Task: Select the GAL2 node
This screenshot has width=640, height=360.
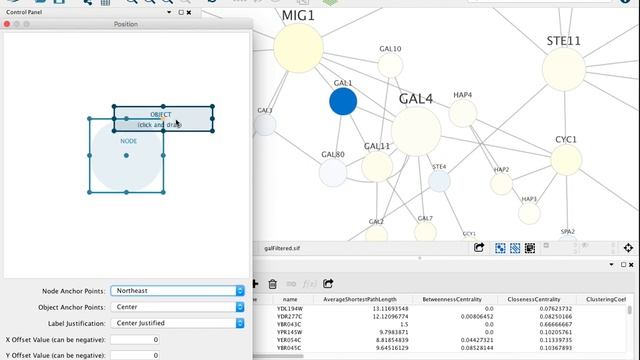Action: coord(376,233)
